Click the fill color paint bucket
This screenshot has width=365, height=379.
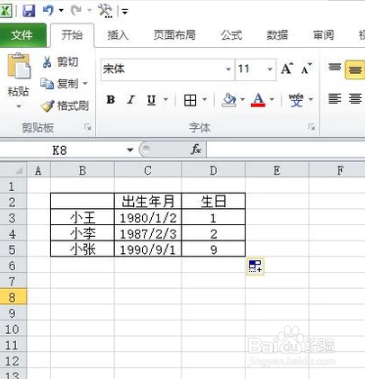pos(229,100)
